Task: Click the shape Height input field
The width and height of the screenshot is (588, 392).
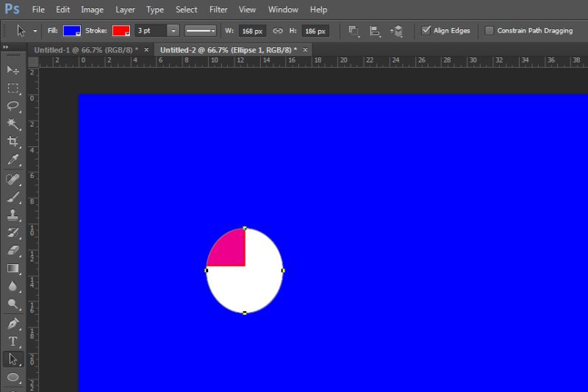Action: click(315, 31)
